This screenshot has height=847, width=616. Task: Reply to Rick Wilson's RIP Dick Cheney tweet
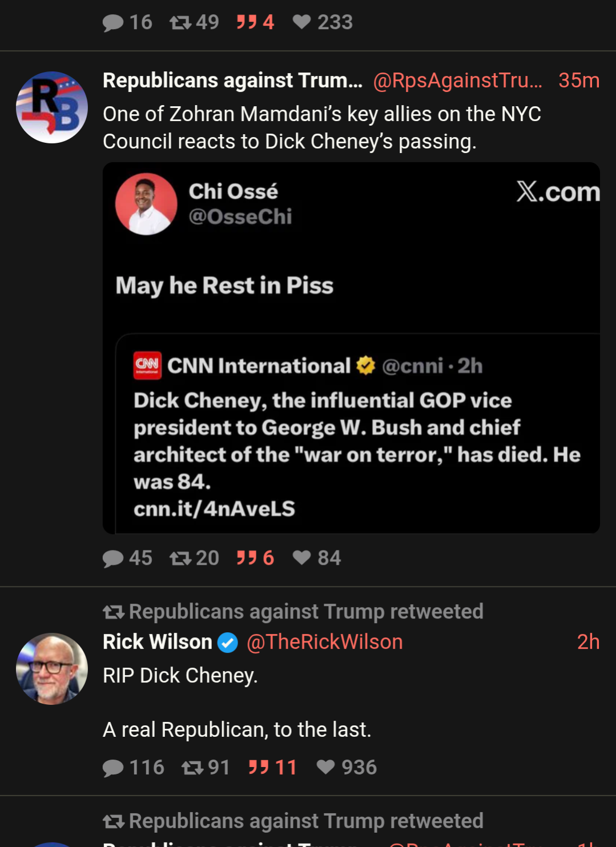[x=113, y=768]
